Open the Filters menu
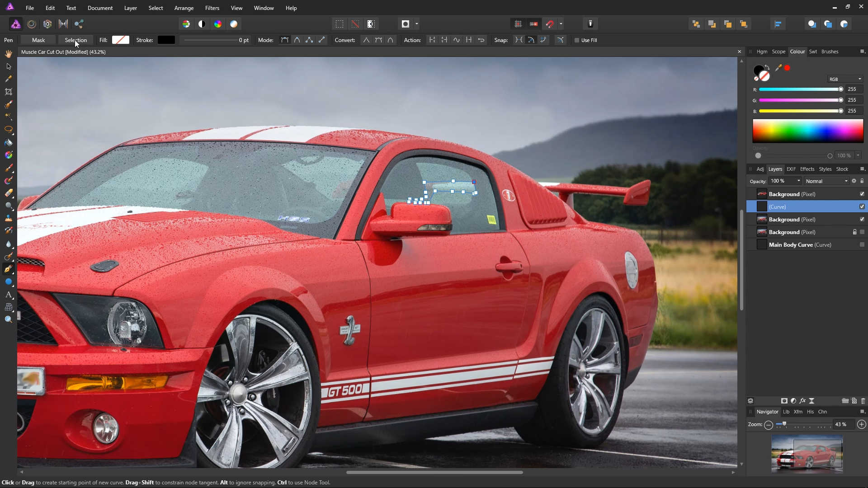Image resolution: width=868 pixels, height=488 pixels. (212, 8)
